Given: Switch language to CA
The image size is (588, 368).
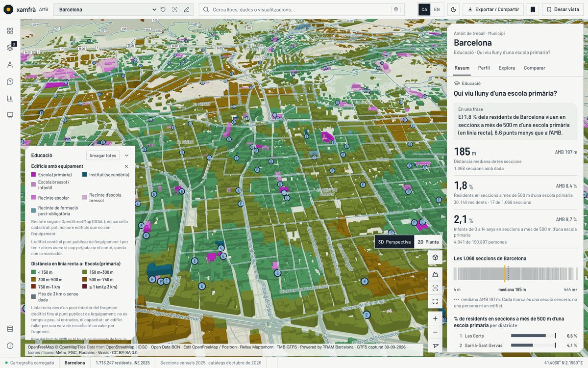Looking at the screenshot, I should 424,9.
